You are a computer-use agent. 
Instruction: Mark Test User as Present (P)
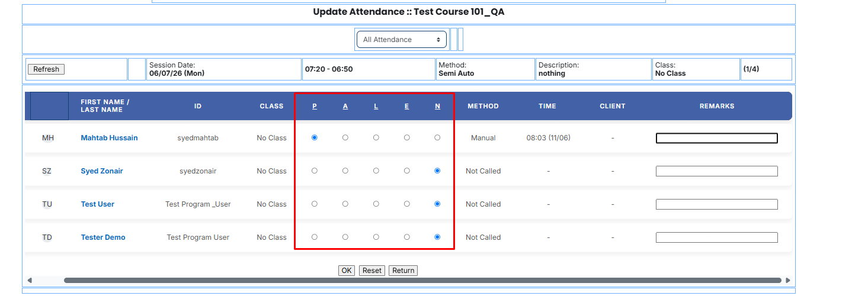[x=315, y=204]
